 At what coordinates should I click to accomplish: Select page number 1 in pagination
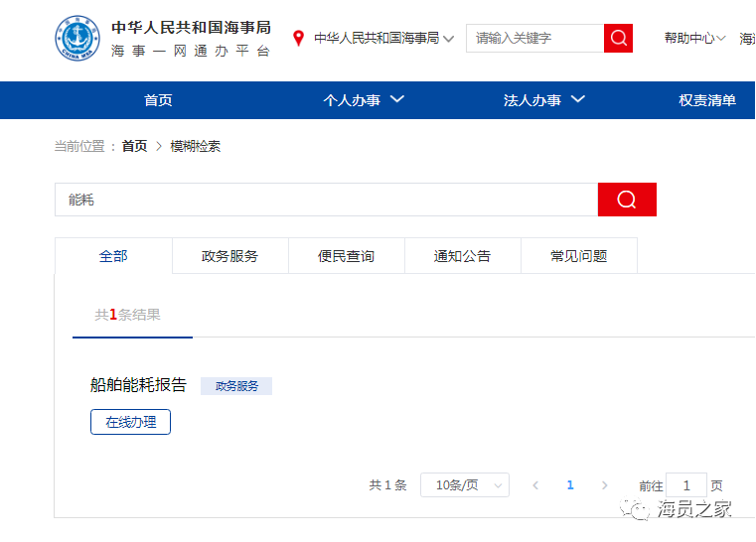pyautogui.click(x=570, y=485)
